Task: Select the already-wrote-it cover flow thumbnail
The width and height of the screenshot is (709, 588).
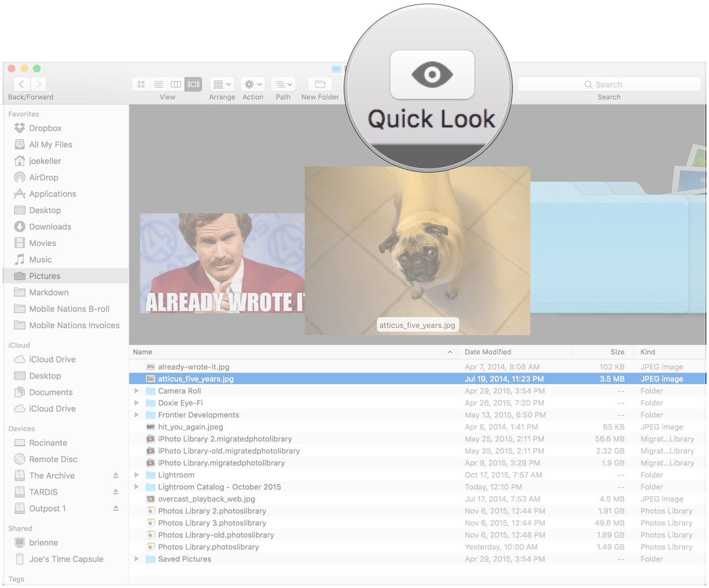Action: tap(222, 263)
